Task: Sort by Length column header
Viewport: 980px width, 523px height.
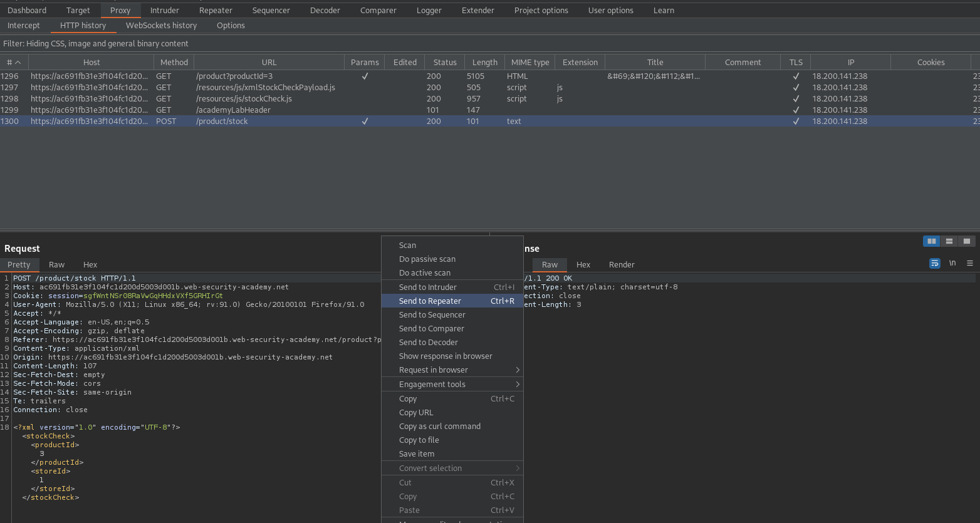Action: pos(484,63)
